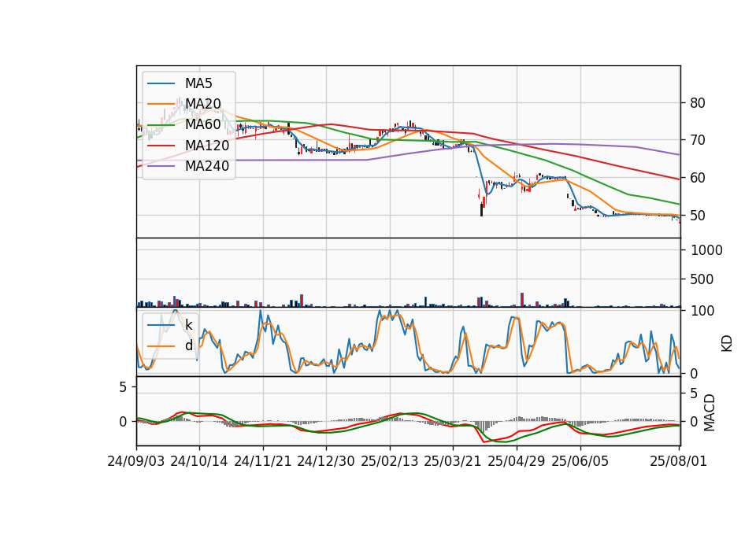Click the purple MA240 legend line swatch
The width and height of the screenshot is (756, 543).
[x=161, y=166]
